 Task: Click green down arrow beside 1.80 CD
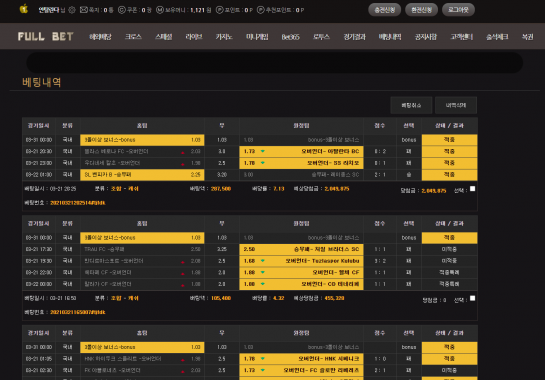263,284
